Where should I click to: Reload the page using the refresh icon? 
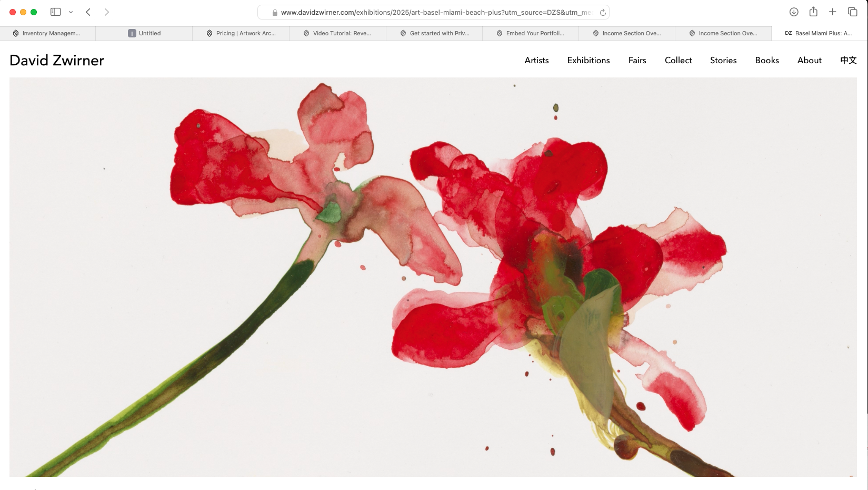pyautogui.click(x=603, y=12)
